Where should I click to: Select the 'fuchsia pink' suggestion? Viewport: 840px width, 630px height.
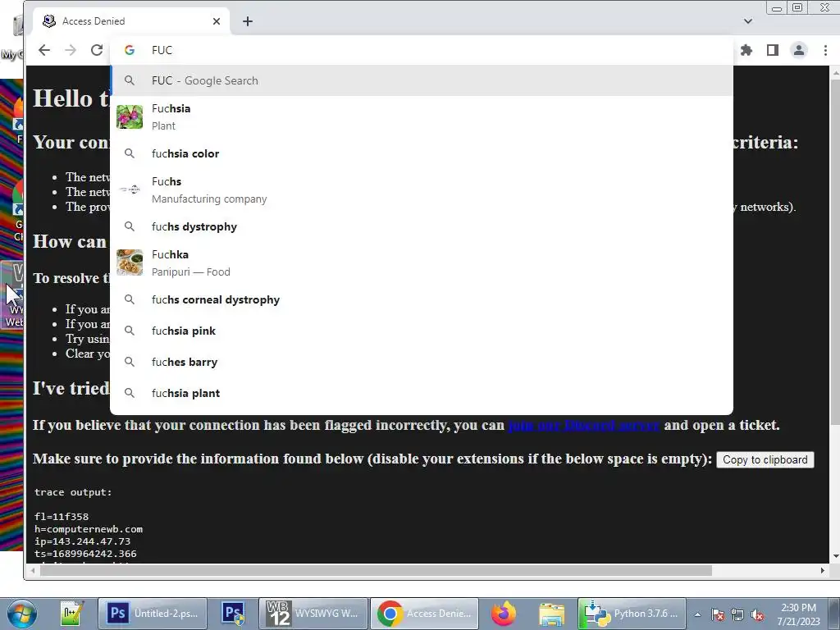click(421, 331)
